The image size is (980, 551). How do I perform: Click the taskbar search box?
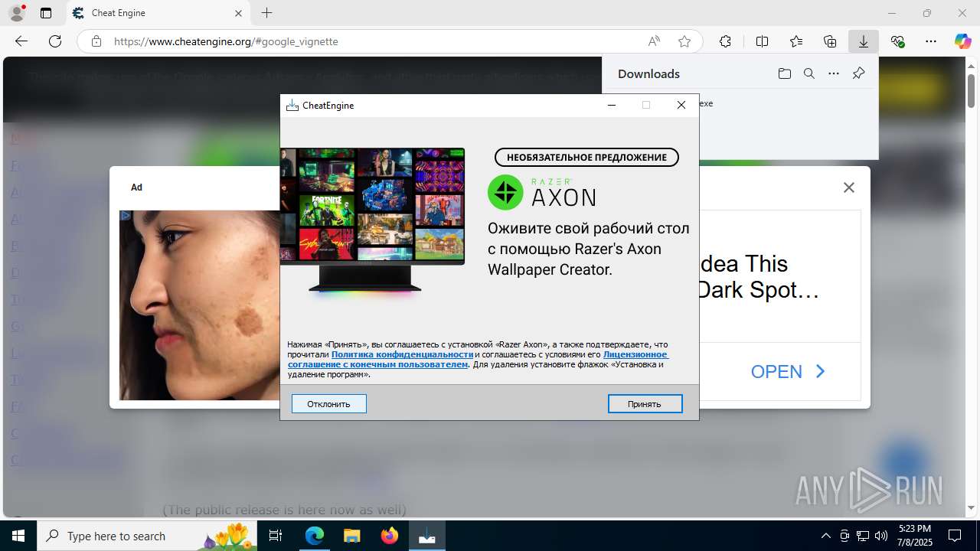click(x=147, y=536)
